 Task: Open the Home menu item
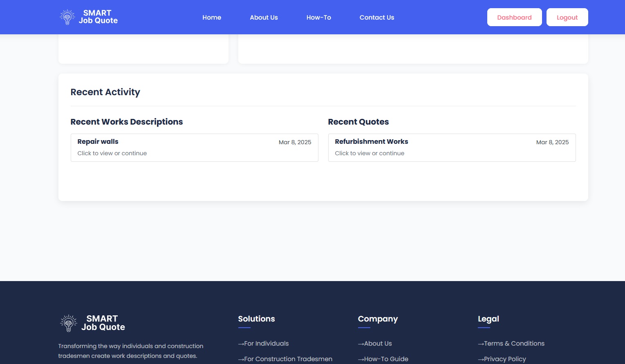212,18
